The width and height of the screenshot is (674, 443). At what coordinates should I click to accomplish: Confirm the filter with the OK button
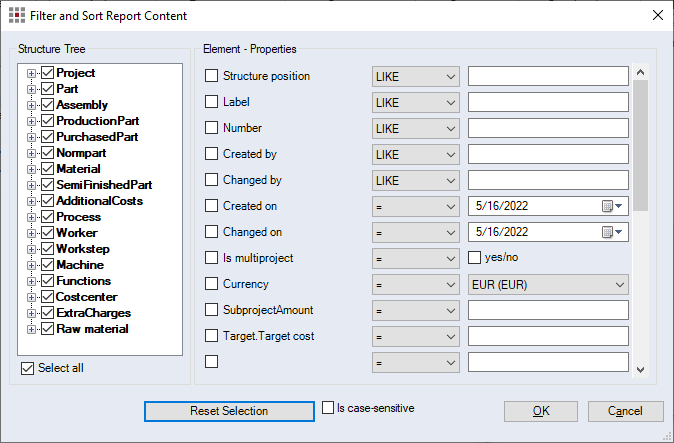540,411
